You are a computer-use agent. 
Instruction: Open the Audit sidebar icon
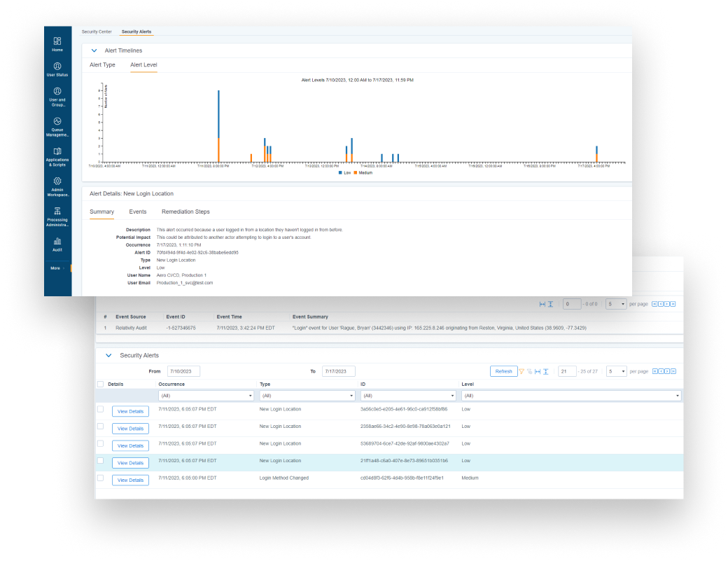(57, 242)
